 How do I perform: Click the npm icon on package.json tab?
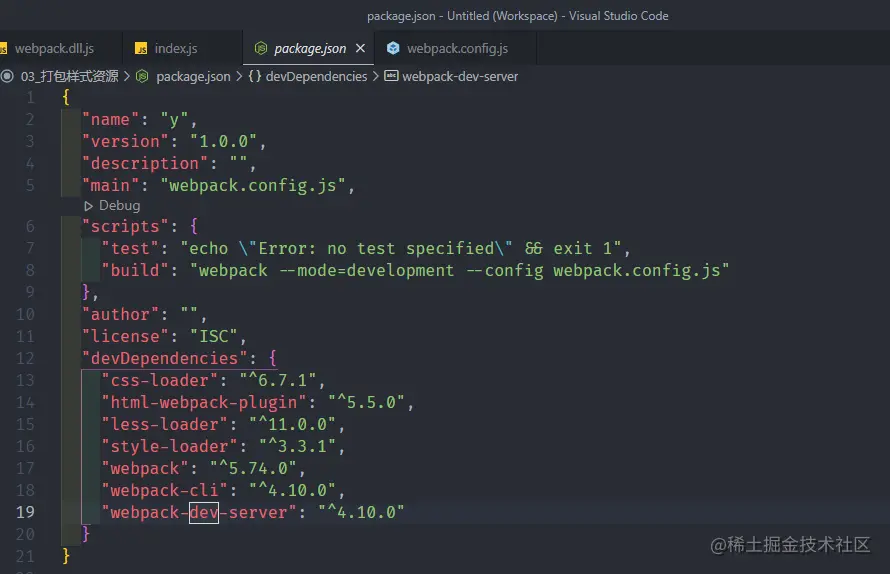coord(261,49)
